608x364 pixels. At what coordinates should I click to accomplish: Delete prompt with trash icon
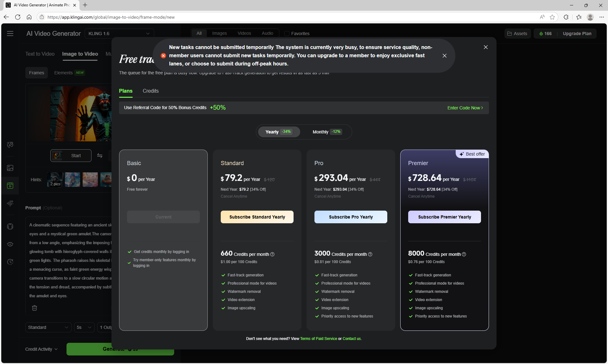click(x=35, y=308)
